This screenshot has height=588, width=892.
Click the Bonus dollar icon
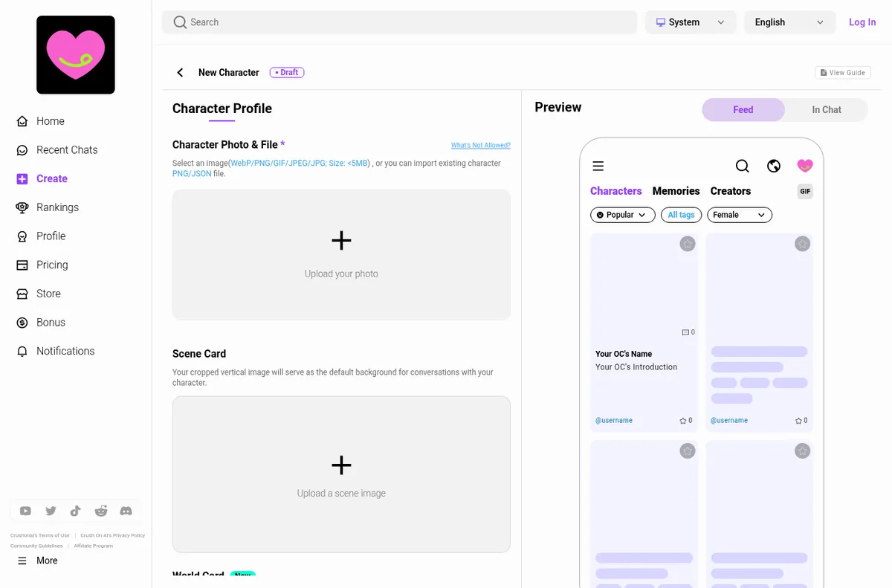pos(22,323)
